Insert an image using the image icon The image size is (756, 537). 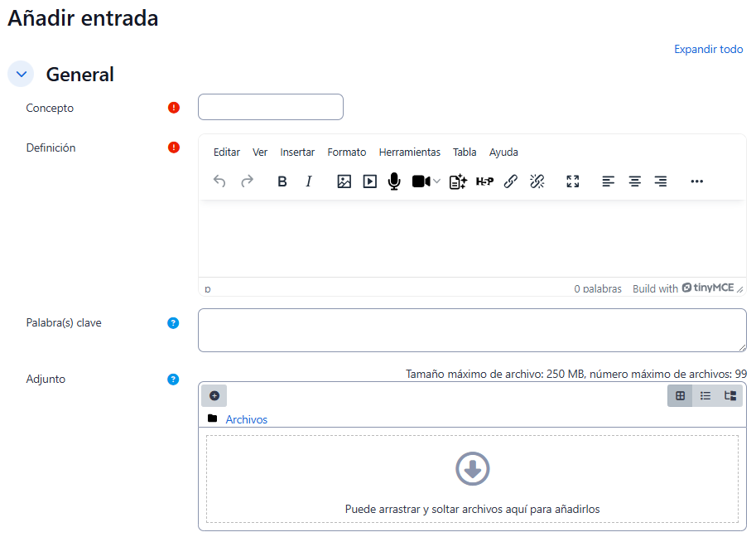pos(344,181)
